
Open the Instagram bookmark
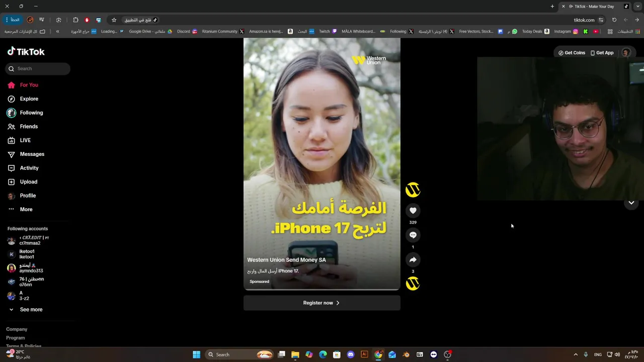(566, 31)
